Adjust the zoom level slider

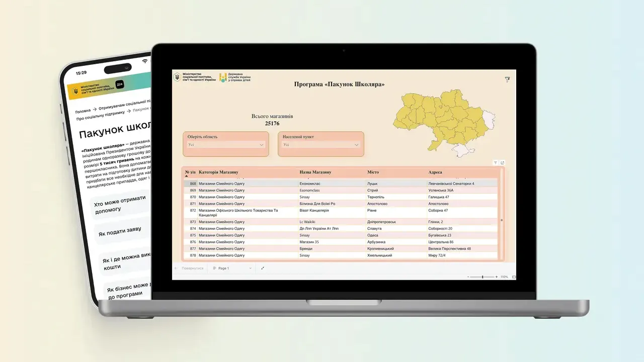pyautogui.click(x=482, y=277)
